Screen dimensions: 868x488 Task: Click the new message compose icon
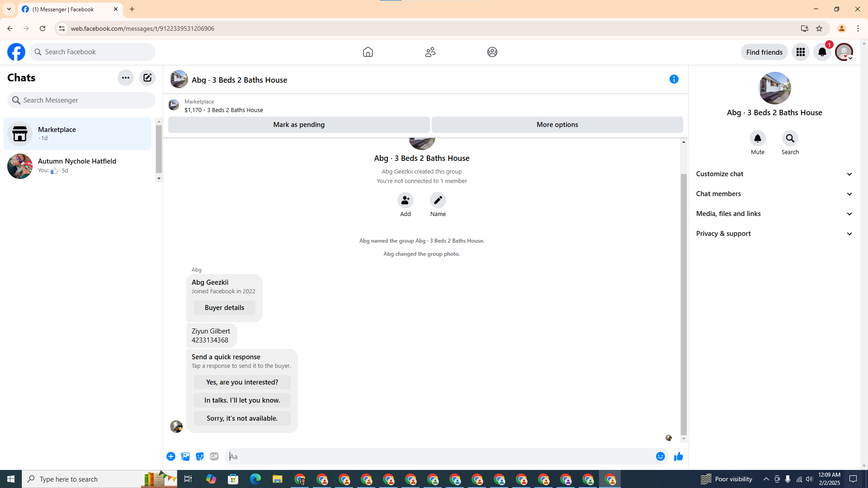click(x=147, y=78)
